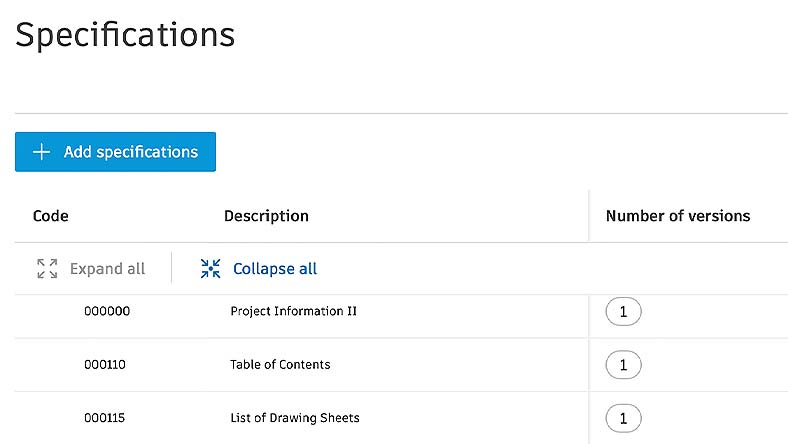Viewport: 788px width, 444px height.
Task: Select specification code 000110
Action: tap(105, 365)
